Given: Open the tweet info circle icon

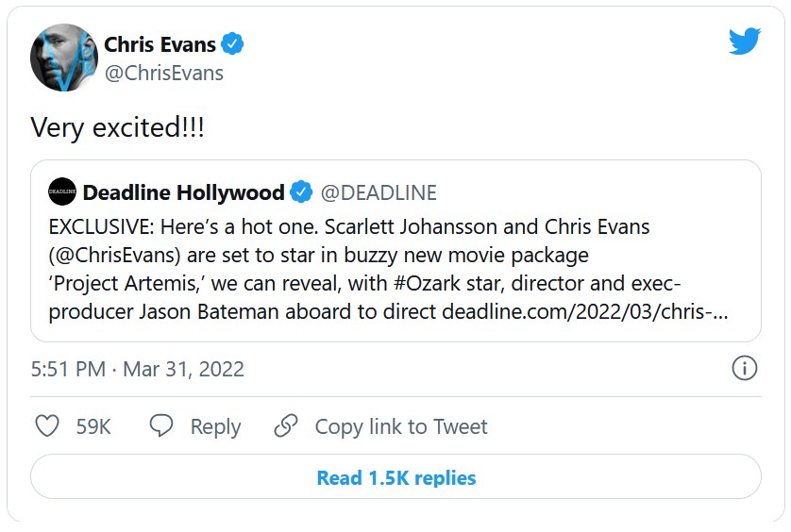Looking at the screenshot, I should pos(745,368).
